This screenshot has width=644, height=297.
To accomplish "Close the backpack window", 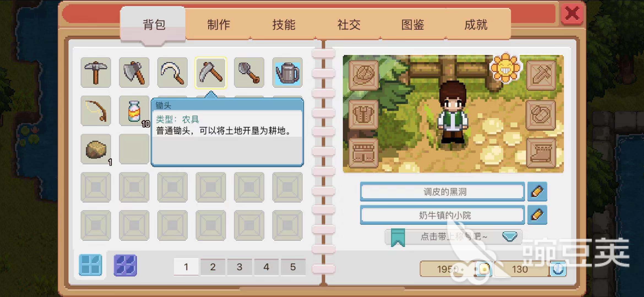I will [572, 13].
